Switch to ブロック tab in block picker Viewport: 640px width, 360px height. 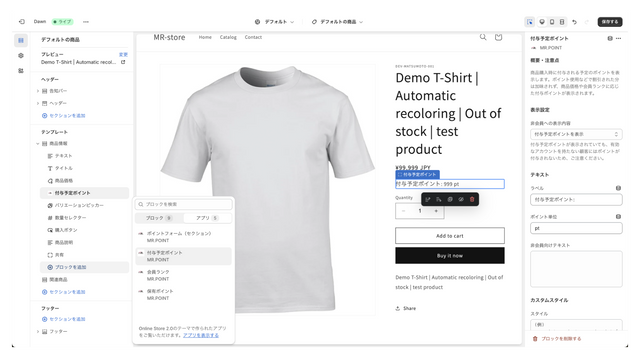click(x=159, y=218)
